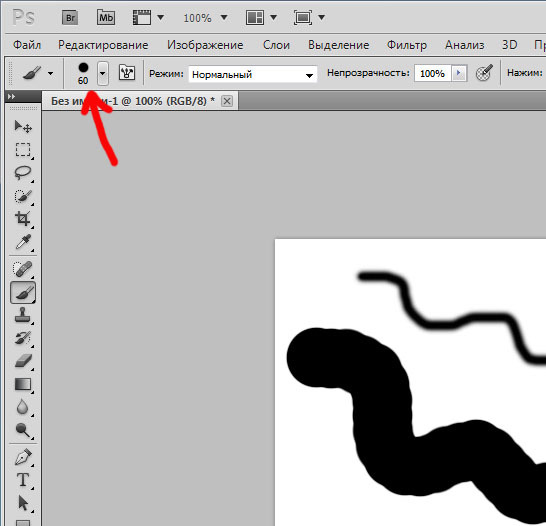The image size is (546, 526).
Task: Open the Изображение menu
Action: pos(205,45)
